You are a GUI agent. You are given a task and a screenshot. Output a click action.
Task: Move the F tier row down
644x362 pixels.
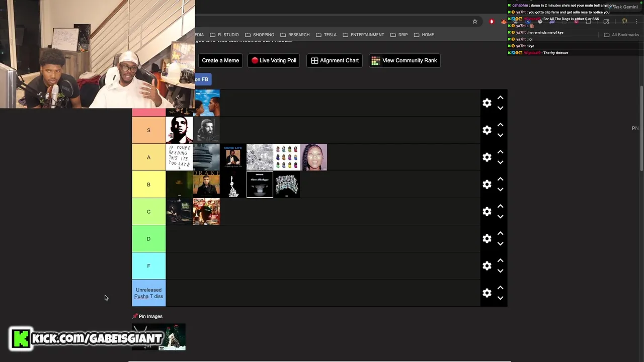pos(500,271)
